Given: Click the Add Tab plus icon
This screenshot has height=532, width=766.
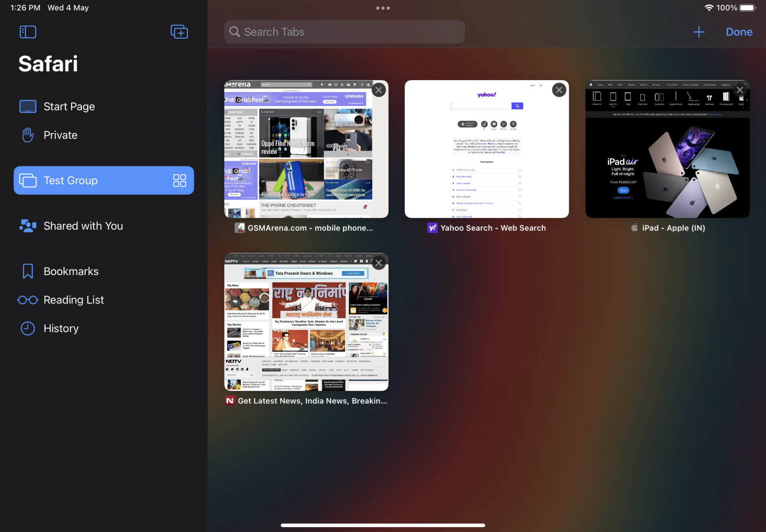Looking at the screenshot, I should click(x=699, y=32).
